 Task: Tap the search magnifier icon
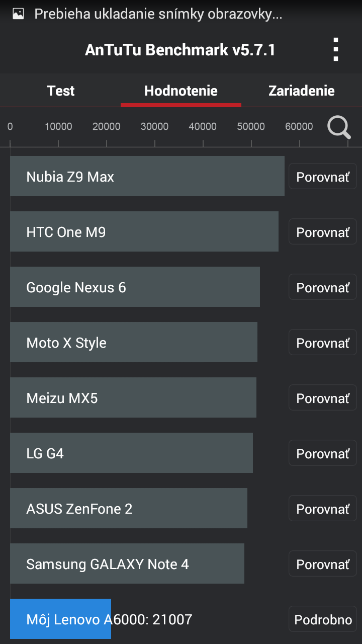pos(339,127)
